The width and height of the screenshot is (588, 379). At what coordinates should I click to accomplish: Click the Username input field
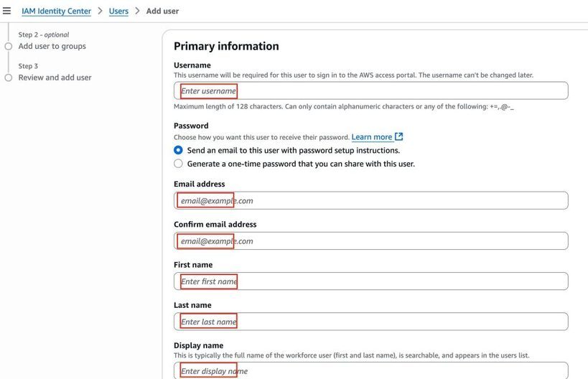tap(371, 90)
